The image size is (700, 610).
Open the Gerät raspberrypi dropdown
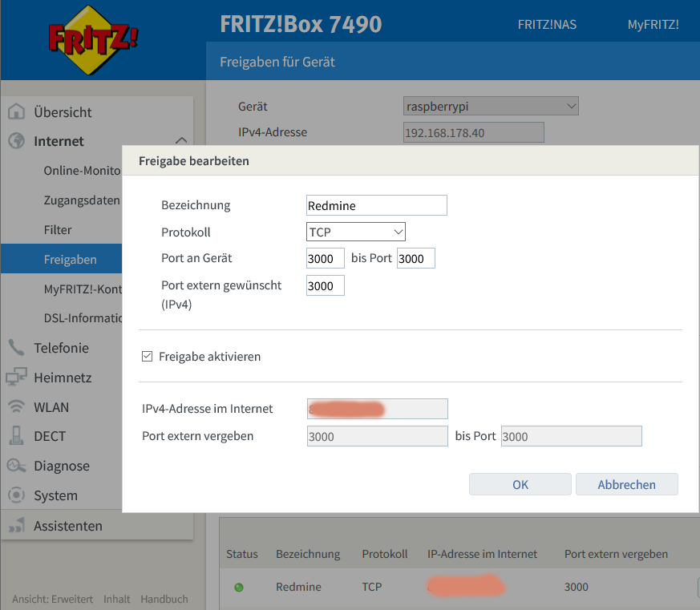coord(491,106)
